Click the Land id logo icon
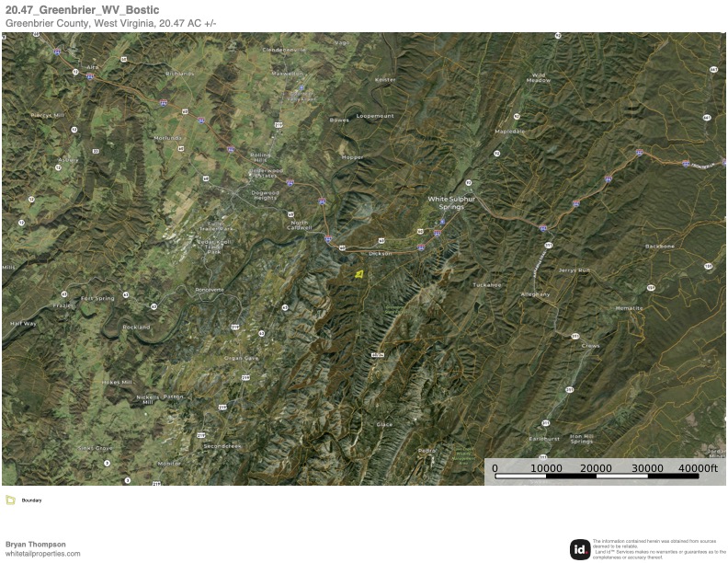Screen dimensions: 728x563 point(580,548)
